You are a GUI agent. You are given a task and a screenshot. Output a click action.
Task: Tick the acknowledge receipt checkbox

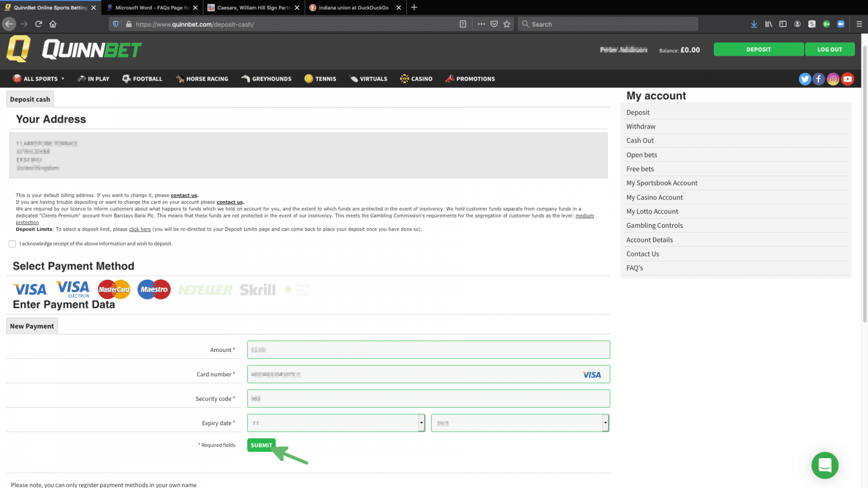(x=12, y=244)
